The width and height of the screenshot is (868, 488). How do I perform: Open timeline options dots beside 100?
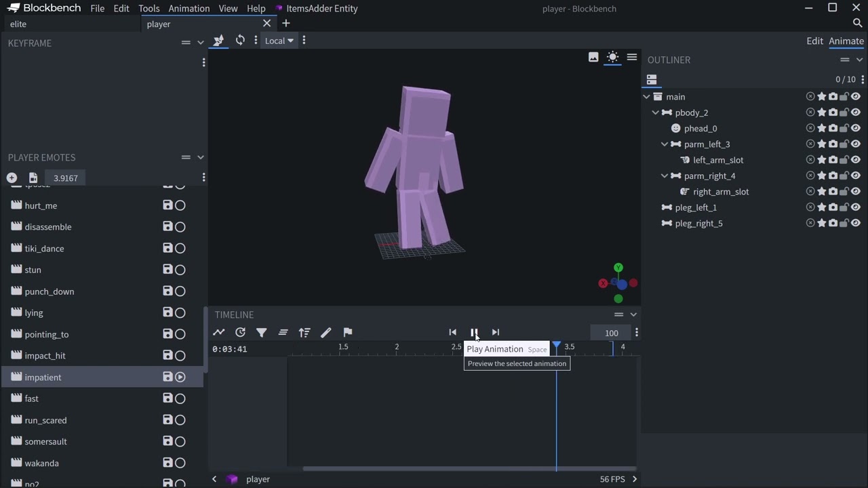pyautogui.click(x=637, y=333)
